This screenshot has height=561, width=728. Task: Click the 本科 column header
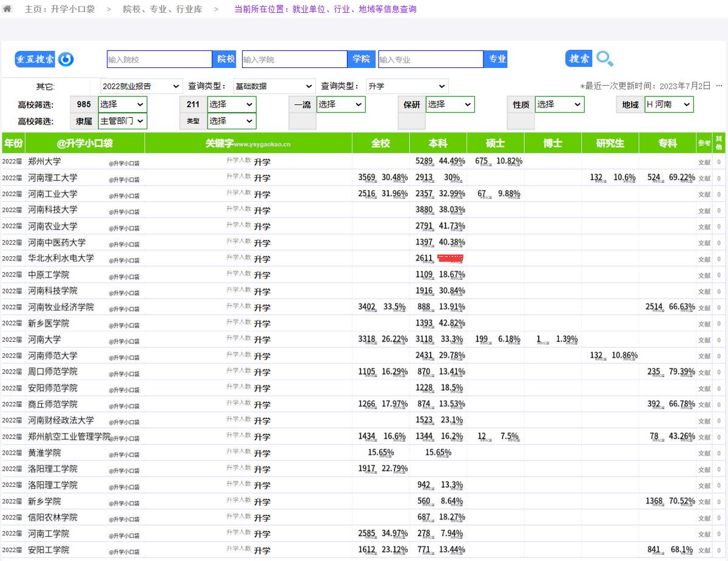(x=438, y=143)
